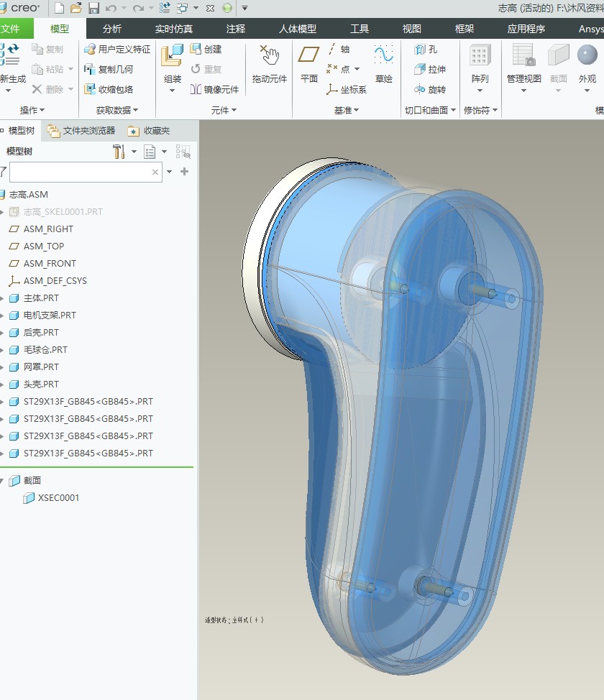
Task: Switch to the 文件夹浏览器 tab
Action: (x=81, y=131)
